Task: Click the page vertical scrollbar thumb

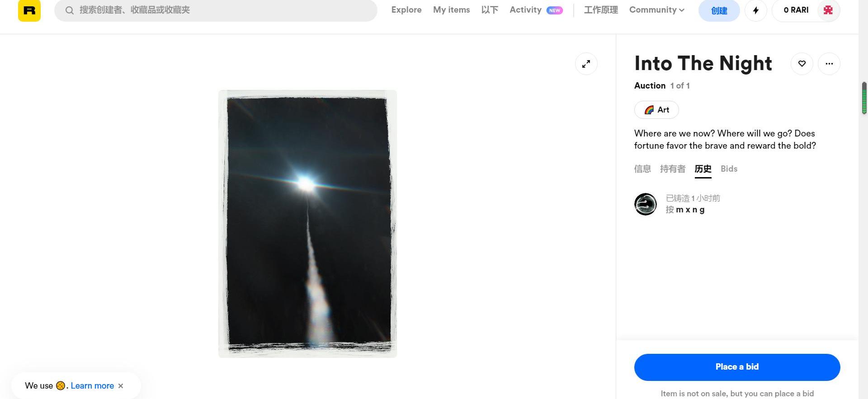Action: pos(864,98)
